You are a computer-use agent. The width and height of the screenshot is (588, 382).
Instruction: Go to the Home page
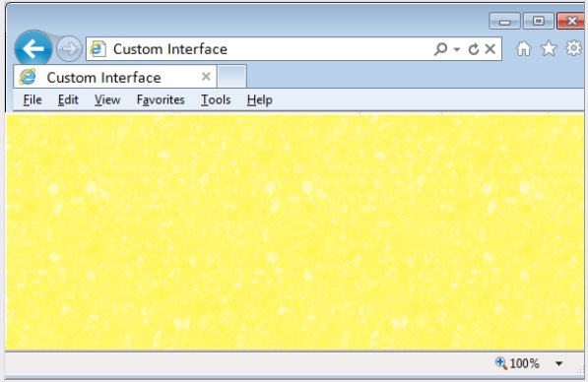click(524, 48)
